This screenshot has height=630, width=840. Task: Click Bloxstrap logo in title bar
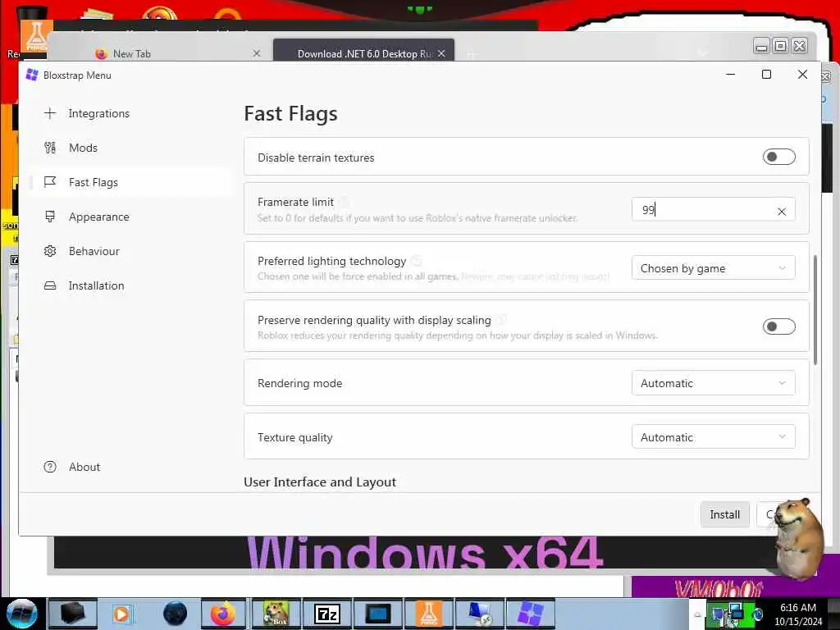point(32,75)
